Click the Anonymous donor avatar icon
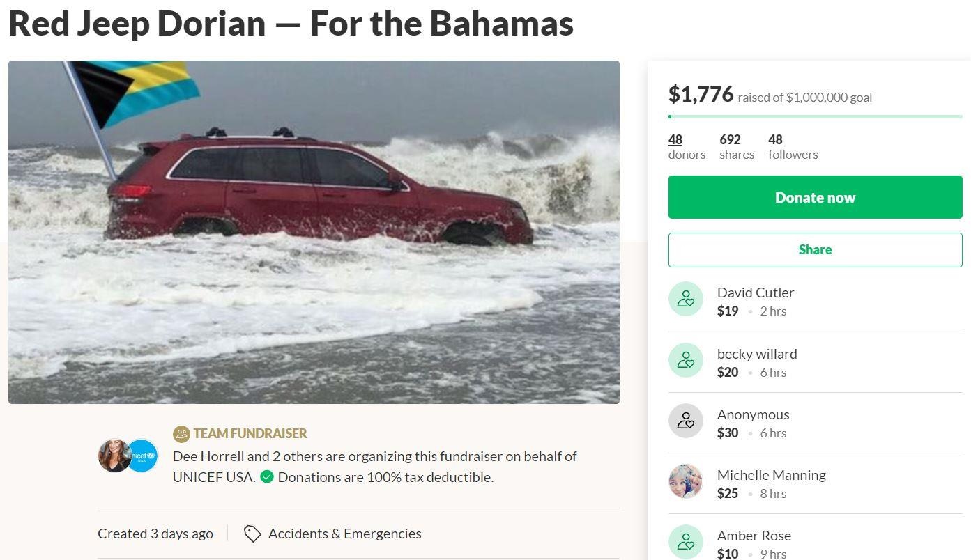 (686, 421)
